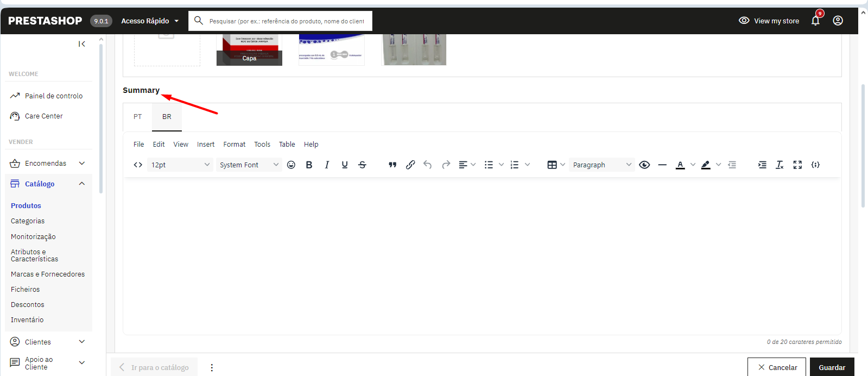Click the search magnifier icon
Viewport: 868px width, 376px height.
coord(199,21)
